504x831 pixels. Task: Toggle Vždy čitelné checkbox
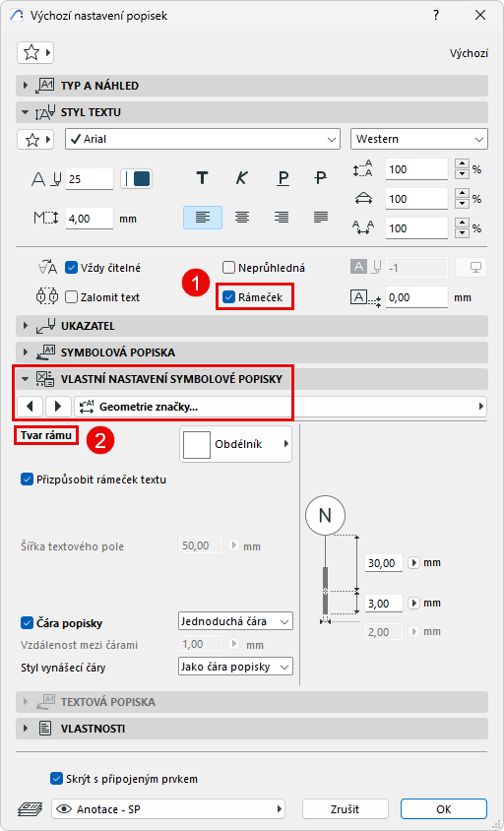pyautogui.click(x=72, y=268)
